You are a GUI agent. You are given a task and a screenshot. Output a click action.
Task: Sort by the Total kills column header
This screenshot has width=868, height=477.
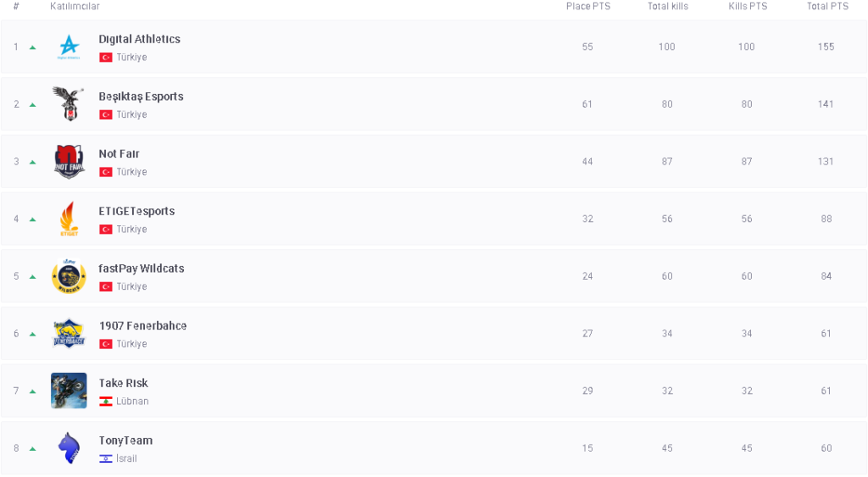click(668, 7)
